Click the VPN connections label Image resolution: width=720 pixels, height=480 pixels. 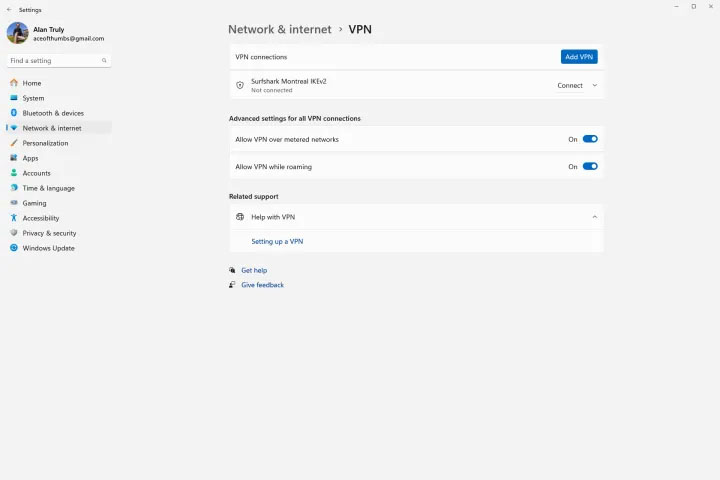coord(261,57)
